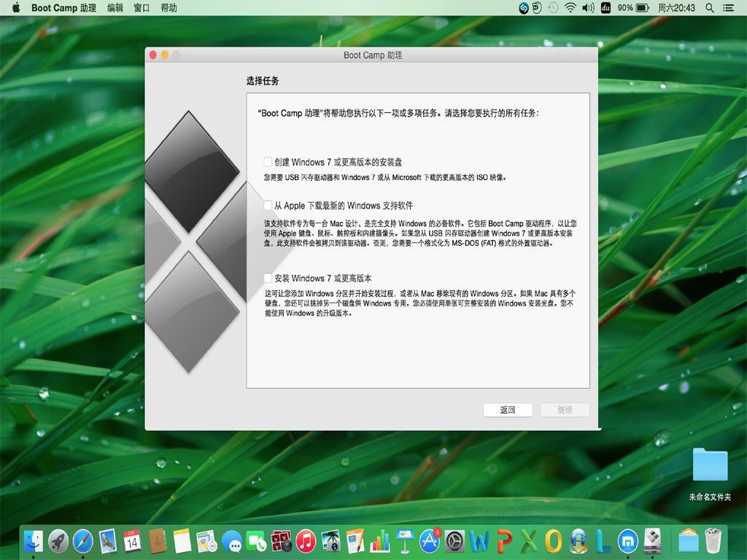
Task: Open System Preferences gear icon
Action: (x=455, y=541)
